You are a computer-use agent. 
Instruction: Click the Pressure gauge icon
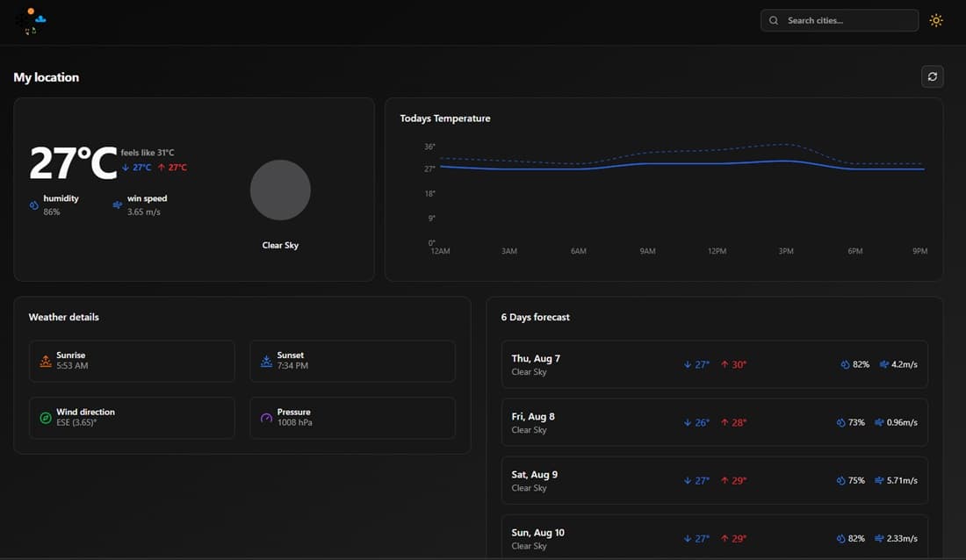[x=267, y=418]
